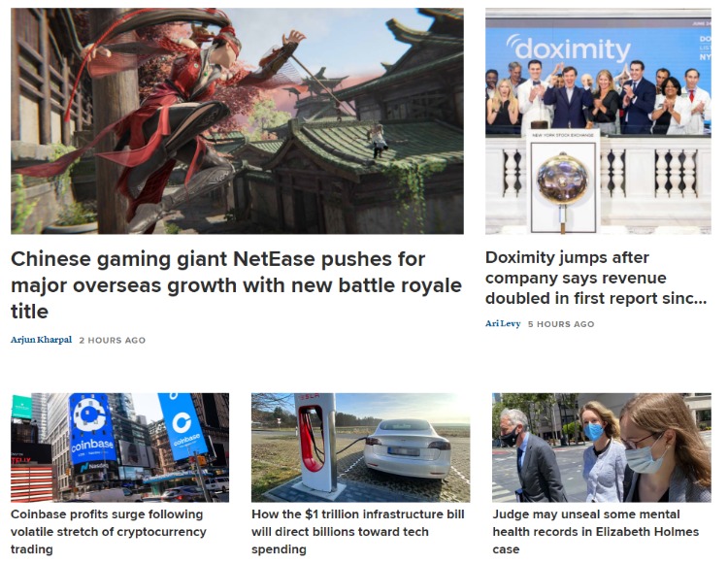Click the Coinbase Times Square billboard image
The height and width of the screenshot is (563, 728).
click(x=119, y=447)
